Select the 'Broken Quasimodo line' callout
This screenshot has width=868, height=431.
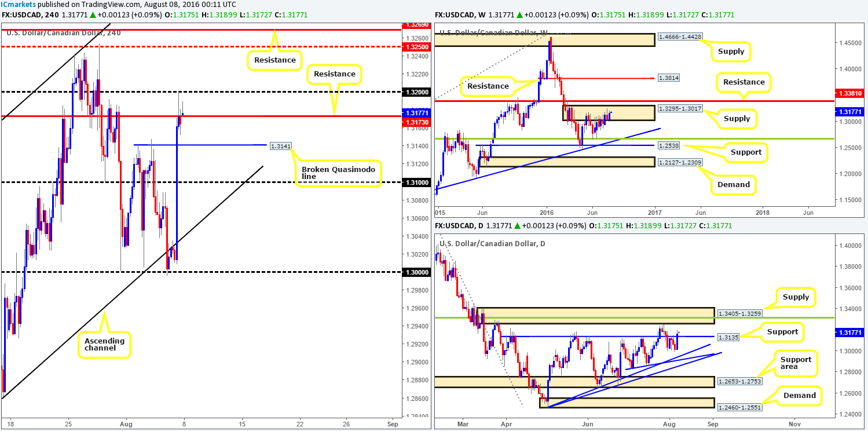coord(338,174)
